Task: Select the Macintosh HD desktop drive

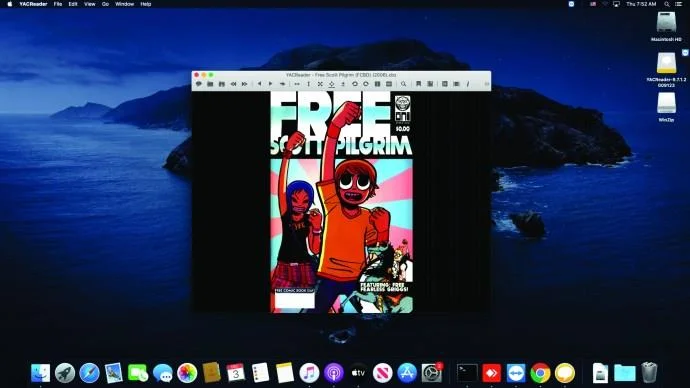Action: (666, 26)
